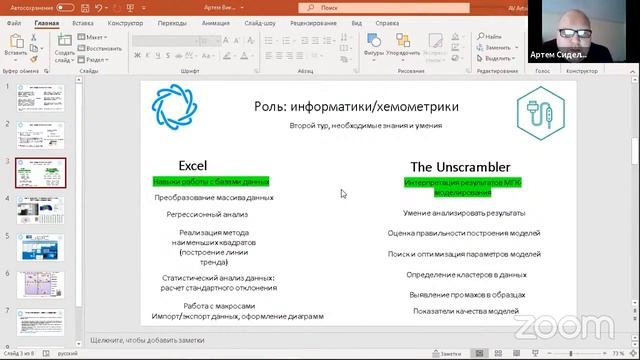Click the Cut scissors icon
This screenshot has width=640, height=360.
tap(33, 38)
